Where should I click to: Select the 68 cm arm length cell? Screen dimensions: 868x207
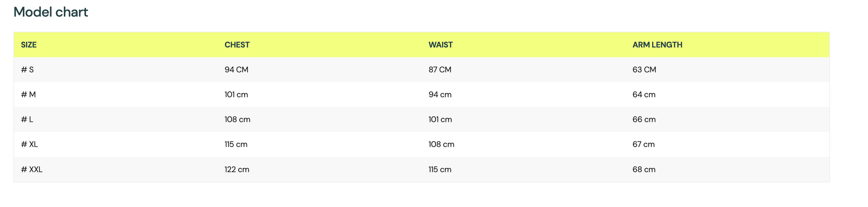coord(644,170)
